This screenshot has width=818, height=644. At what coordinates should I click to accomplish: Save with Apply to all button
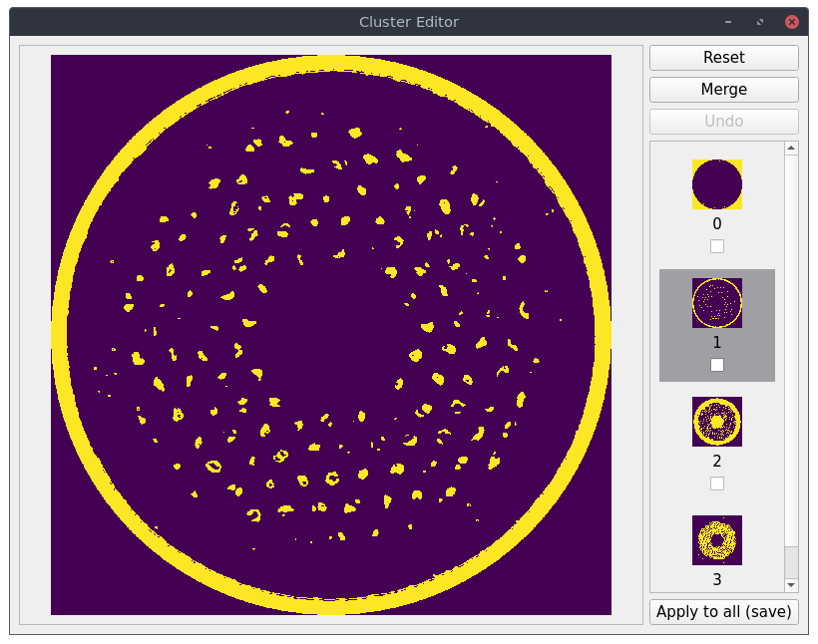pyautogui.click(x=723, y=612)
